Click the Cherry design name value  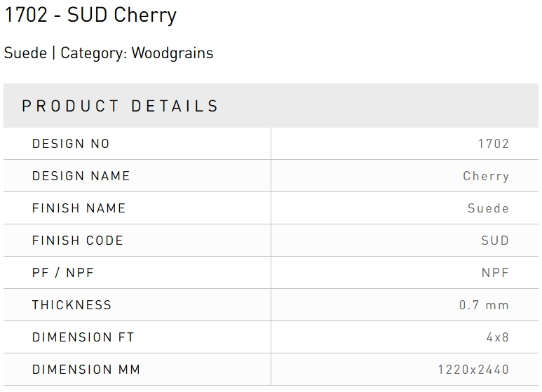click(x=486, y=176)
